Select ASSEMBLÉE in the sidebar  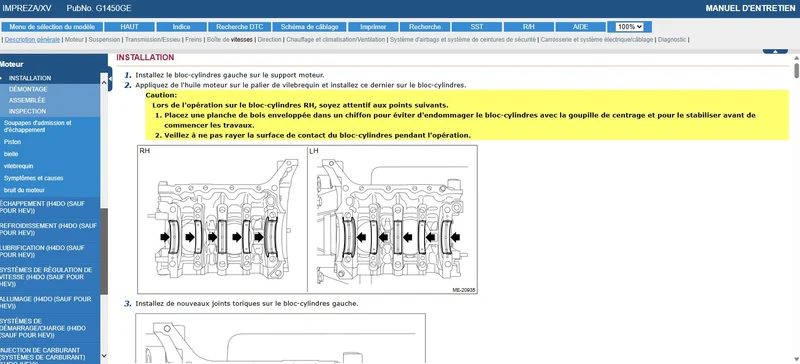[x=27, y=101]
